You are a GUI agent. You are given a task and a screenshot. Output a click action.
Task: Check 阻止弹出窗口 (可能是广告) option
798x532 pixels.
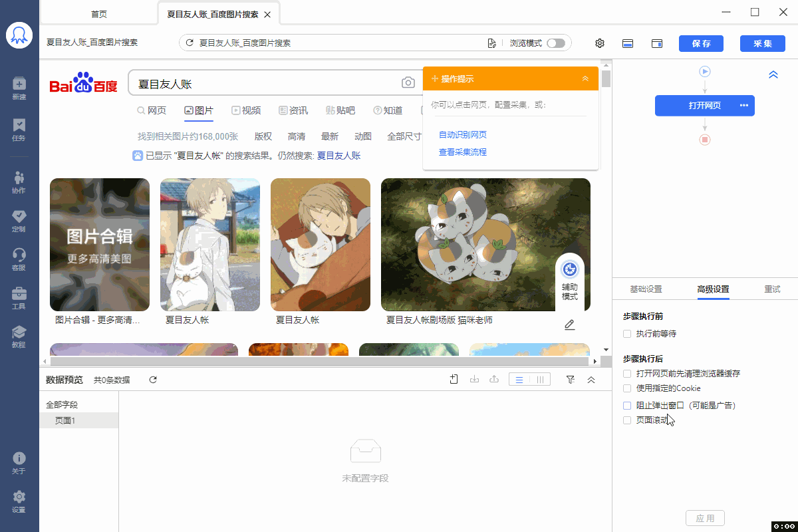[x=627, y=405]
